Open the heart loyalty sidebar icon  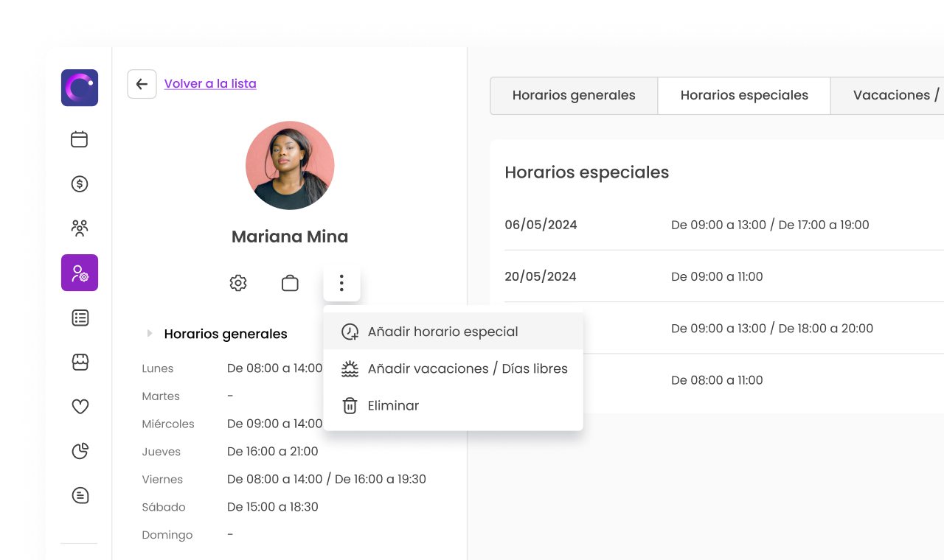tap(80, 406)
